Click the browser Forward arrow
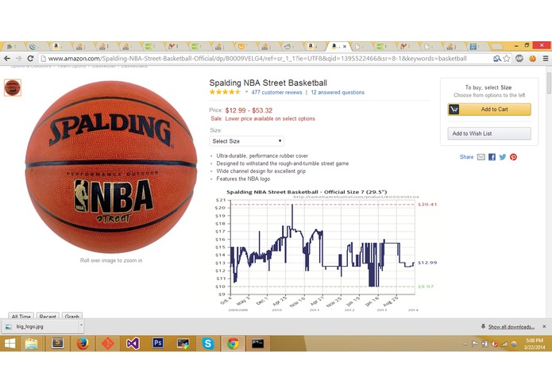The height and width of the screenshot is (392, 552). 18,59
